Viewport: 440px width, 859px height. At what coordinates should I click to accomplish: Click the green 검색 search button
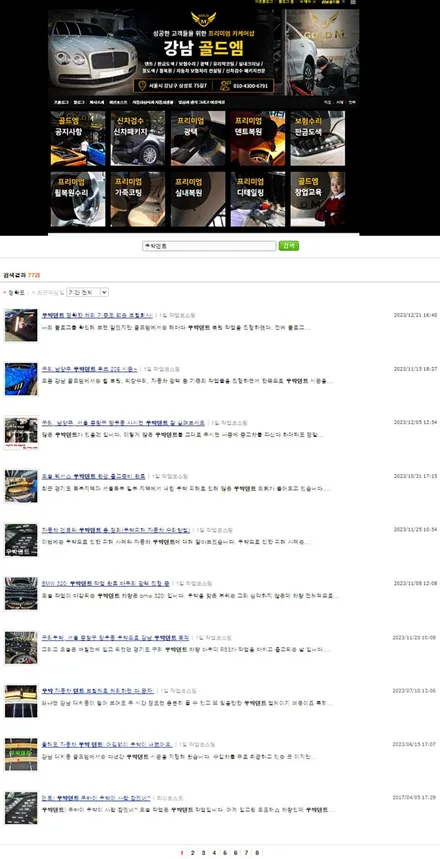289,246
